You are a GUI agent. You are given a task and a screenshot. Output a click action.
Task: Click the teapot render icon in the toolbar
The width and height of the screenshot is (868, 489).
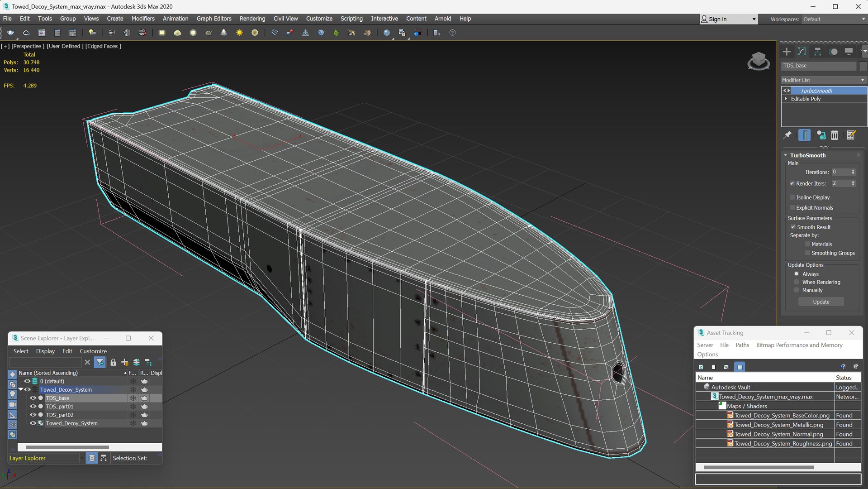pyautogui.click(x=11, y=33)
